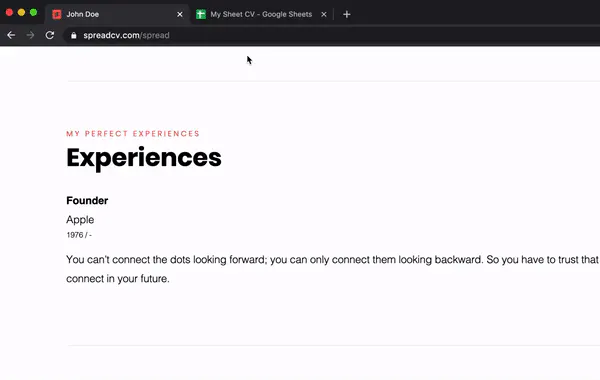Switch to the John Doe tab
600x380 pixels.
(117, 15)
